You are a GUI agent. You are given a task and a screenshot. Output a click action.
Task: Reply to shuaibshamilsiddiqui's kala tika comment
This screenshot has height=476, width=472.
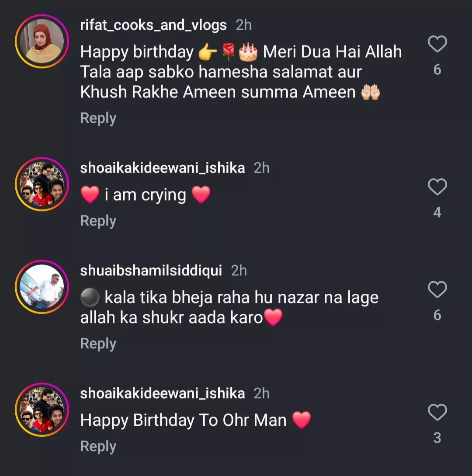point(98,344)
